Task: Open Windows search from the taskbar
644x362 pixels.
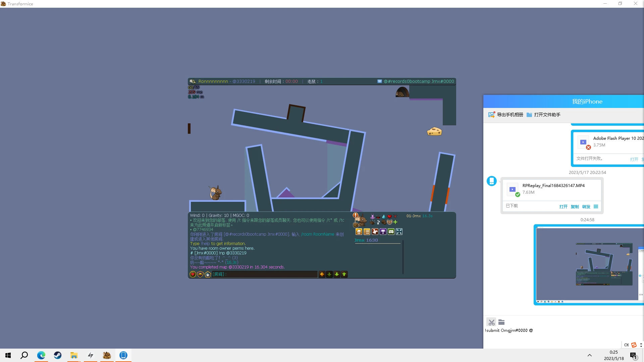Action: (24, 355)
